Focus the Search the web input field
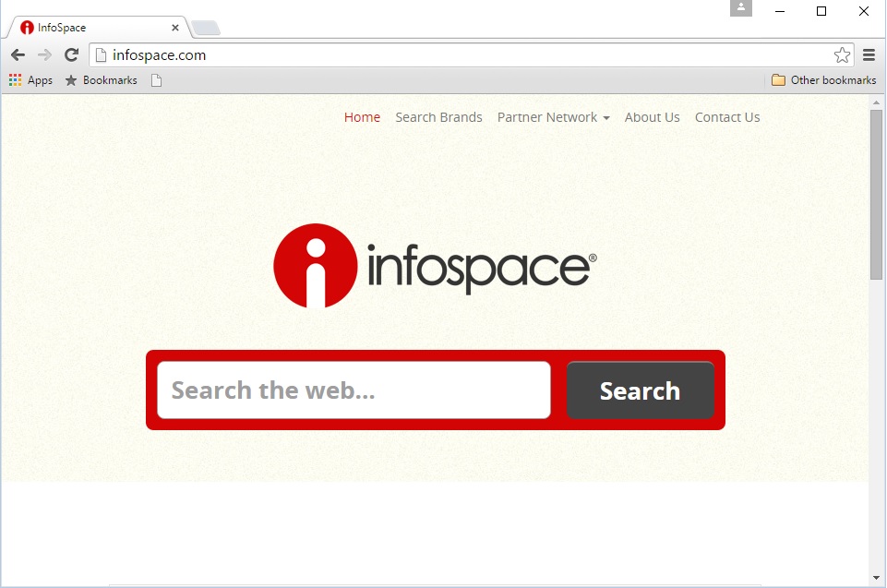 [x=354, y=390]
